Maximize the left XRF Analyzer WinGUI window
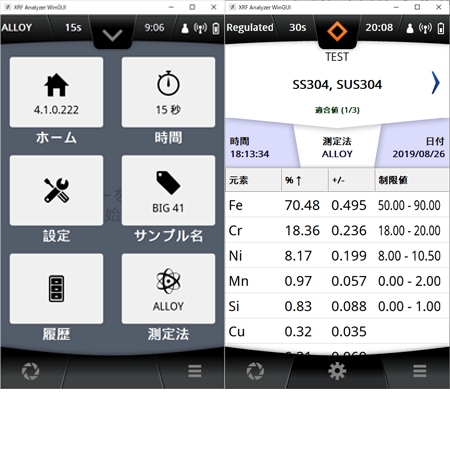Screen dimensions: 450x450 [192, 7]
